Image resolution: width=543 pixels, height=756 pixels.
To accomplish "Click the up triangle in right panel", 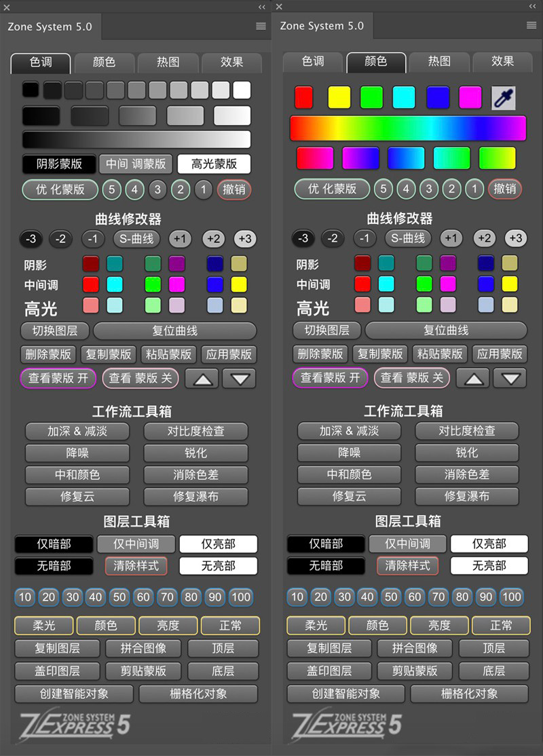I will [x=473, y=379].
